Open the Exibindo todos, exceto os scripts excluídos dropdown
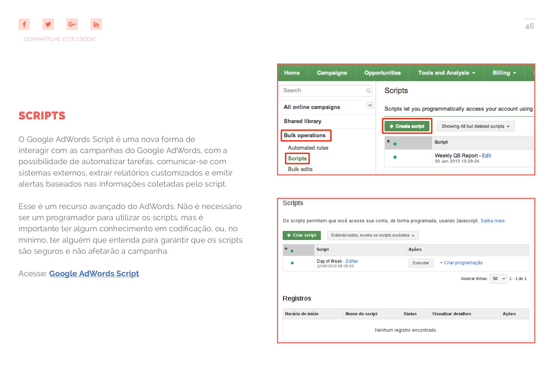Viewport: 554px width, 392px height. [x=372, y=235]
